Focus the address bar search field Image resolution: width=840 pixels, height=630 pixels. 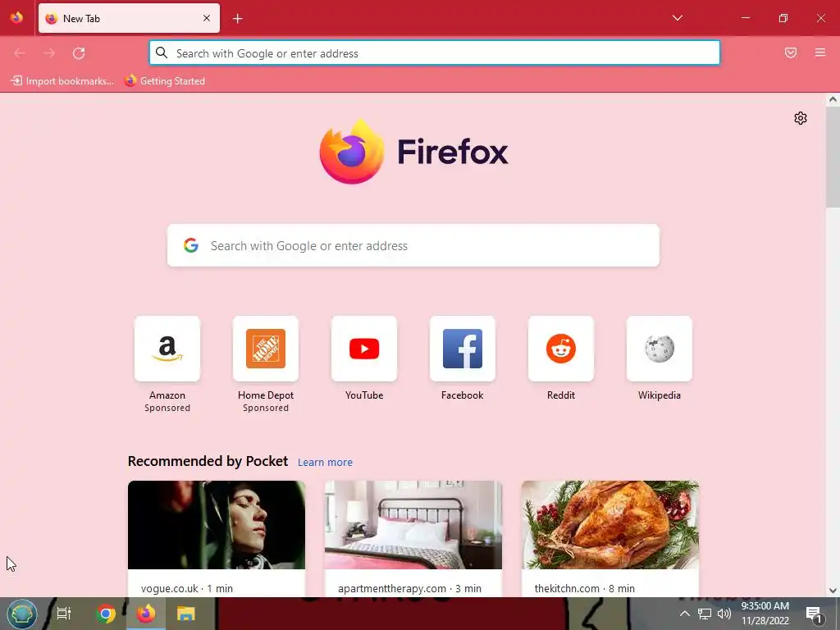click(435, 53)
